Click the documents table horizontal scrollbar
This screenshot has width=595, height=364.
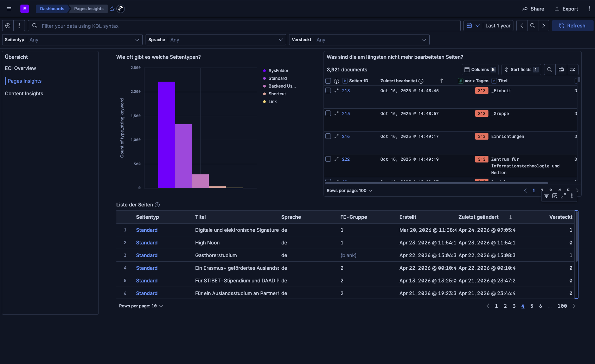436,183
